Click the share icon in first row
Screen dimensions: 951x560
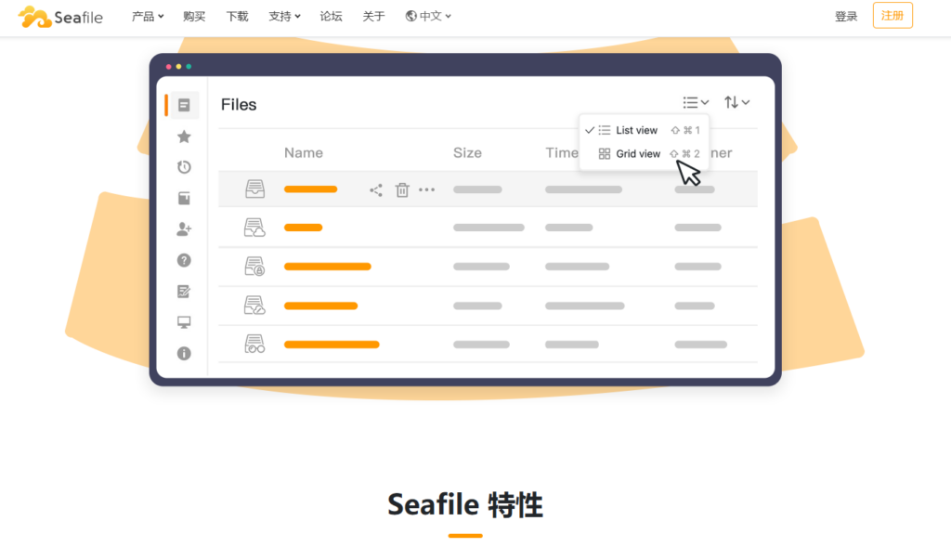pos(376,189)
